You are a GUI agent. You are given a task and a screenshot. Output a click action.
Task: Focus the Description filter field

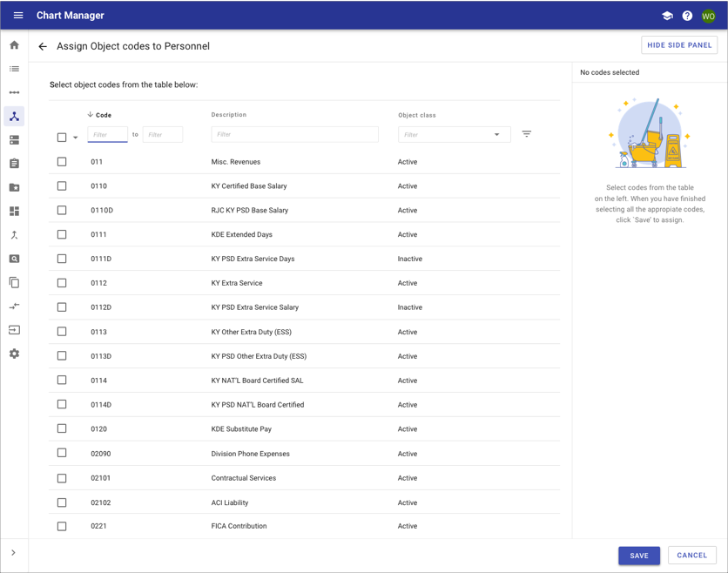[295, 134]
